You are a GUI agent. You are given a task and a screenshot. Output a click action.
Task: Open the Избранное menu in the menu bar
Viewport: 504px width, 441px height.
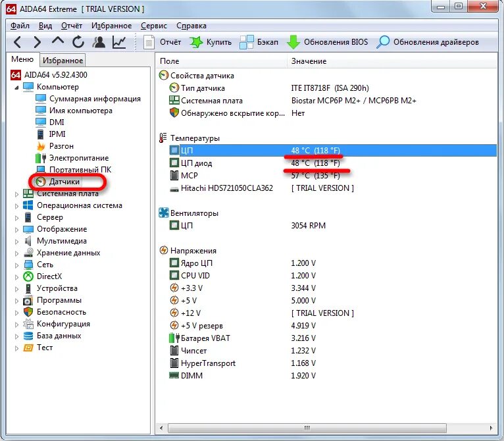point(112,26)
